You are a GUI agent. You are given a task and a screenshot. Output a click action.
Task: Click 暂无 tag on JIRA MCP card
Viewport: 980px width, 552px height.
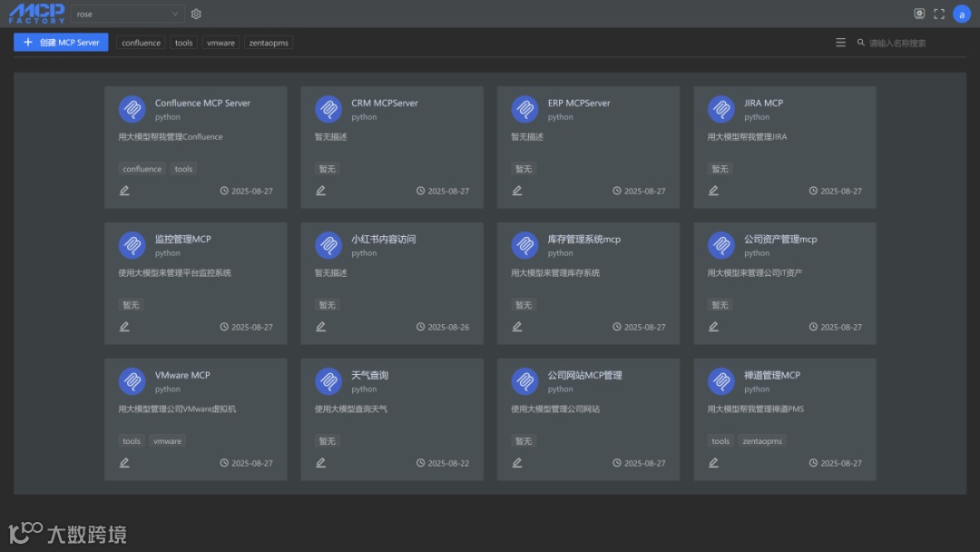pos(720,169)
